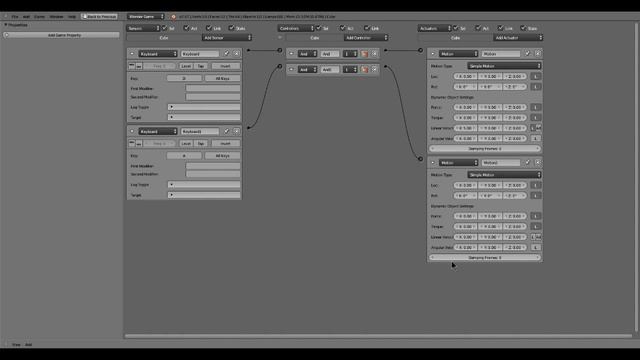The height and width of the screenshot is (360, 640).
Task: Pin the first Keyboard sensor
Action: [x=227, y=53]
